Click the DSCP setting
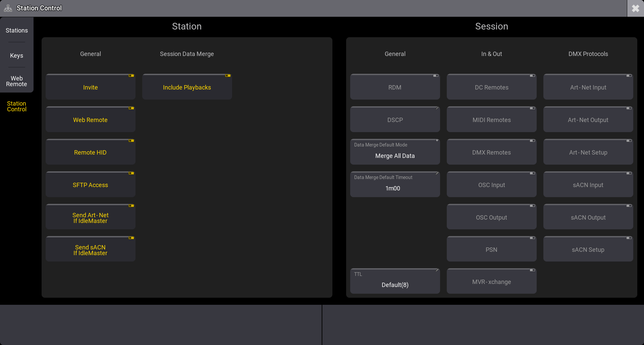Image resolution: width=644 pixels, height=345 pixels. click(x=395, y=120)
